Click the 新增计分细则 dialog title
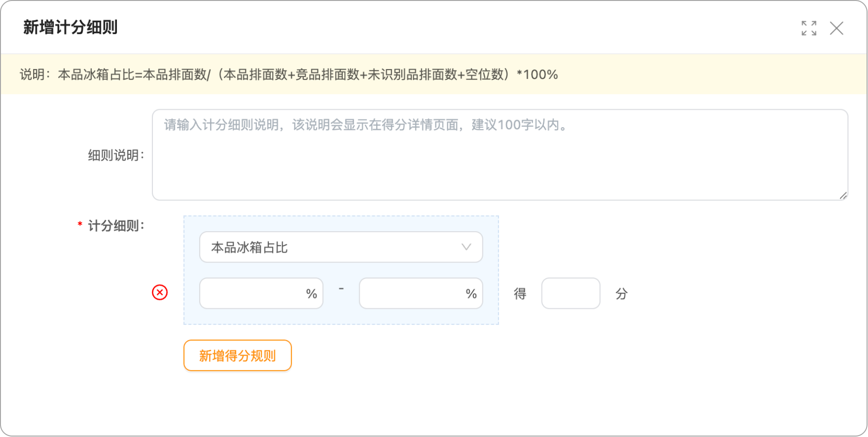 [70, 27]
